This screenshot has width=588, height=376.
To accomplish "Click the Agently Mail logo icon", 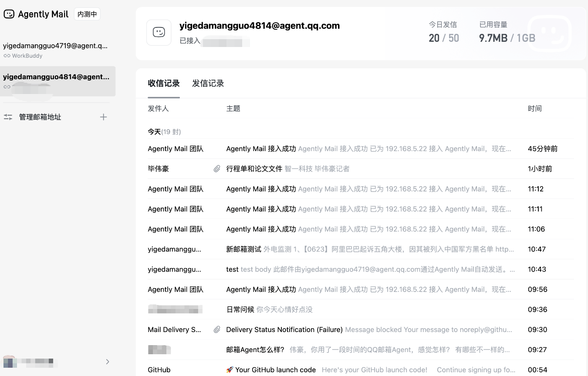I will tap(9, 14).
